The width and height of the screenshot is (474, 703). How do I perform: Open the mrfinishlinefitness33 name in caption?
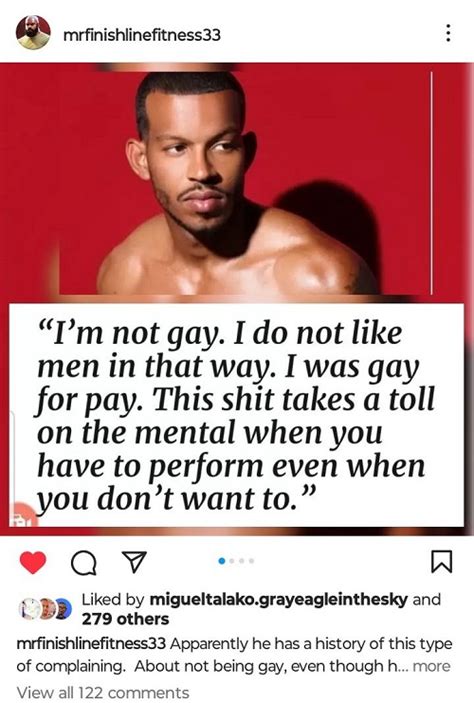[91, 644]
